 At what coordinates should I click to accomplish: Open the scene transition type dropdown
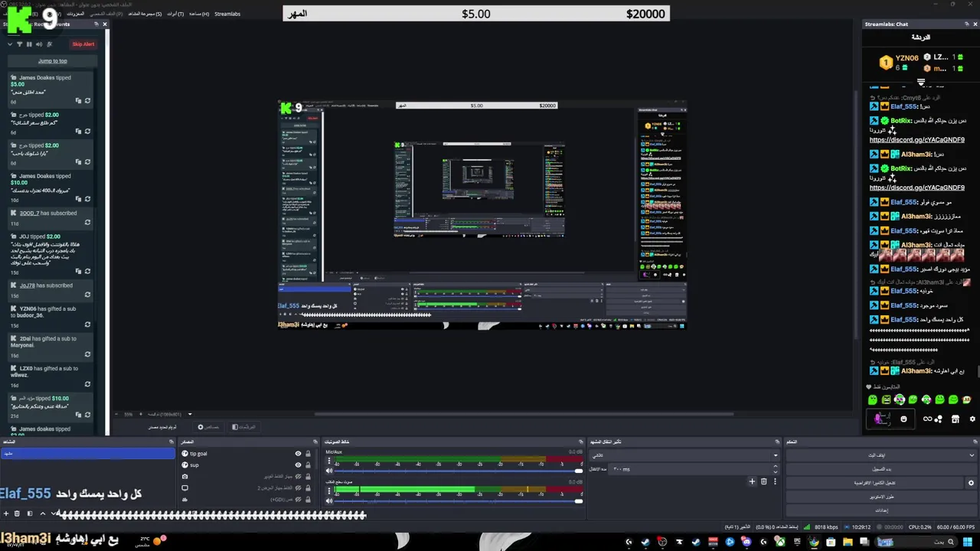[684, 455]
